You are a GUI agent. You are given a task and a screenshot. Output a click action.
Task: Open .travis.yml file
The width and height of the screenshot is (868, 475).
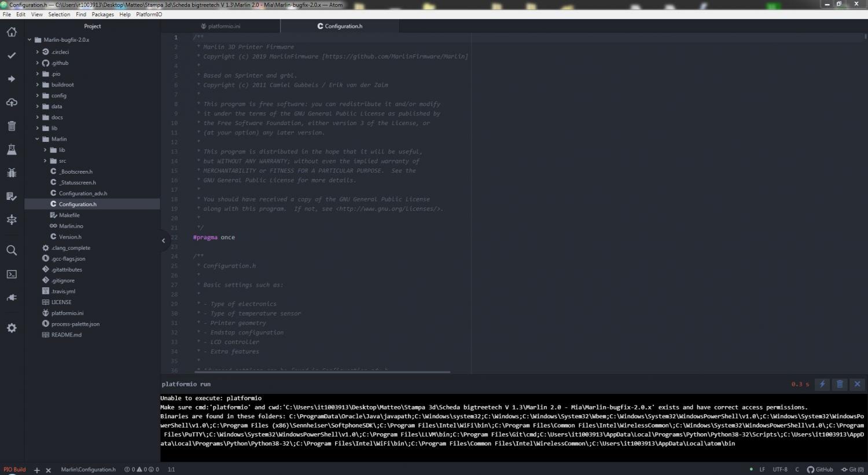point(63,291)
